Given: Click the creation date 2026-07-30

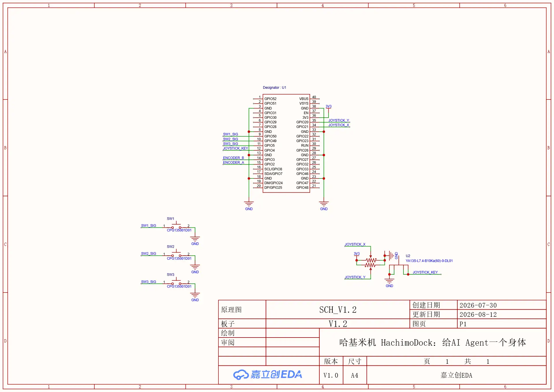Looking at the screenshot, I should click(x=478, y=305).
